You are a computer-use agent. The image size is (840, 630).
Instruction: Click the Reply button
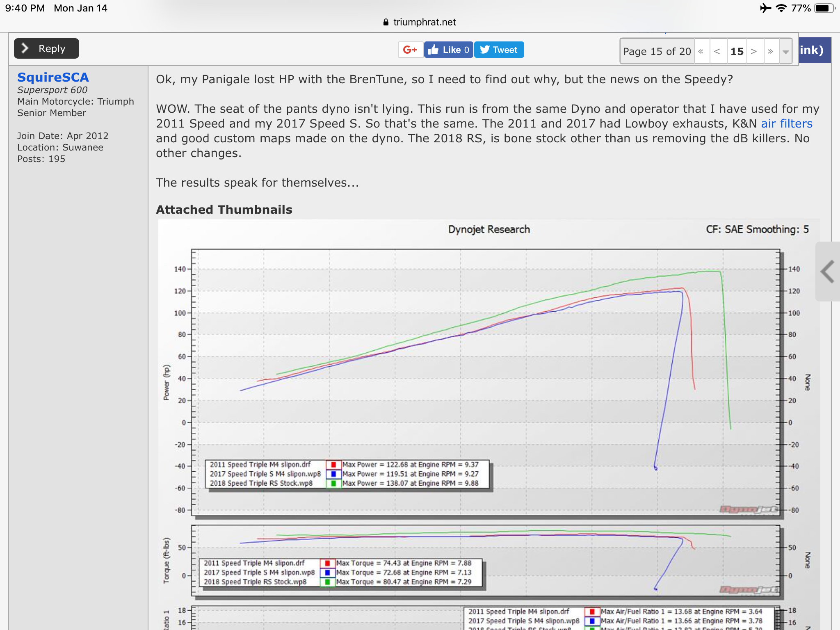click(x=46, y=49)
